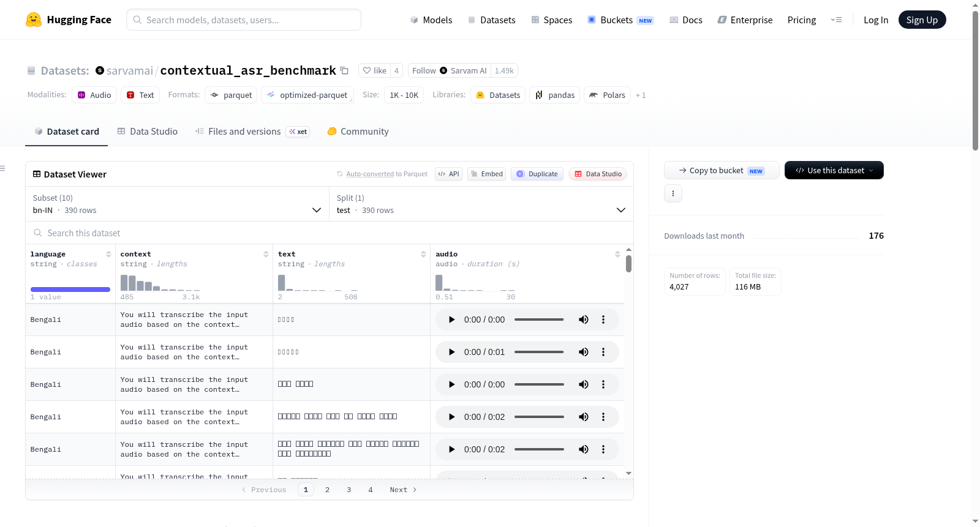Open Datasets in top navigation
Screen dimensions: 980x527
pyautogui.click(x=491, y=20)
